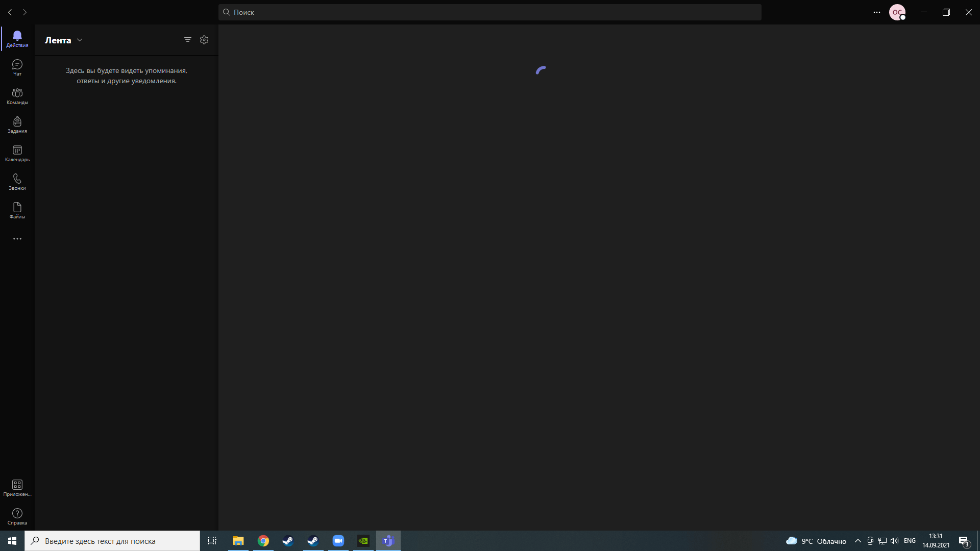980x551 pixels.
Task: Open the first Steam taskbar icon
Action: [288, 541]
